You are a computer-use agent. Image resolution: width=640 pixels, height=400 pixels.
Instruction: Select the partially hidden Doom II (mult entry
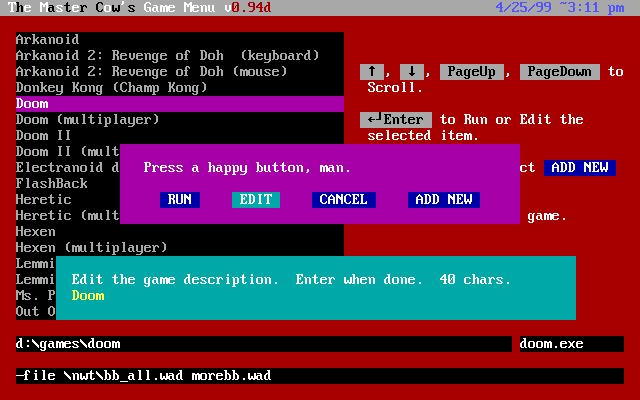point(68,152)
